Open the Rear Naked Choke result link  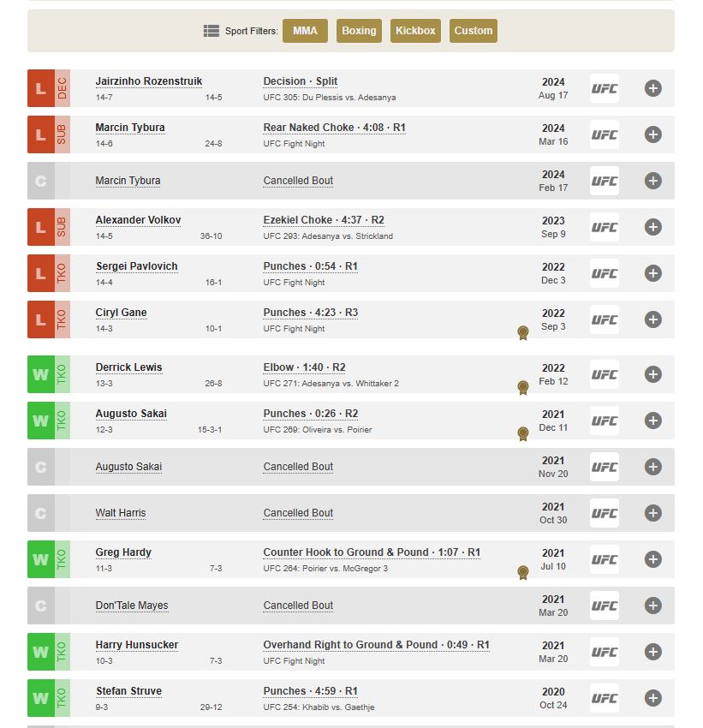coord(334,128)
